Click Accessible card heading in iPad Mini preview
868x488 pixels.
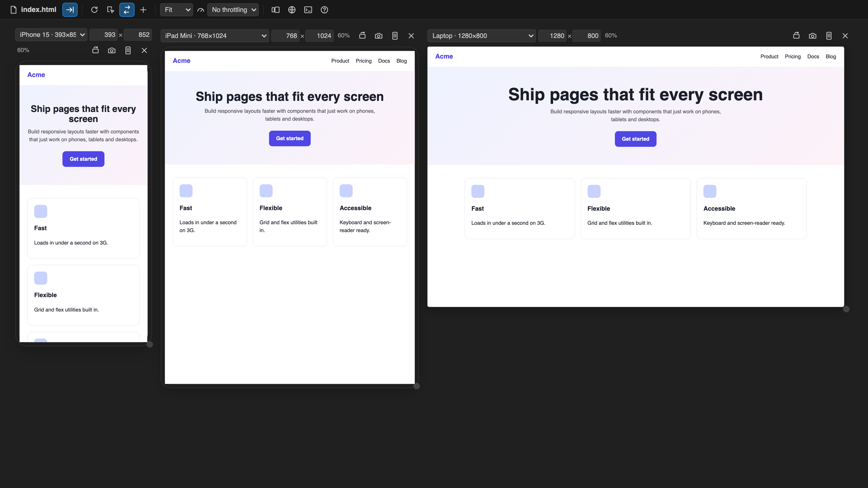(356, 208)
